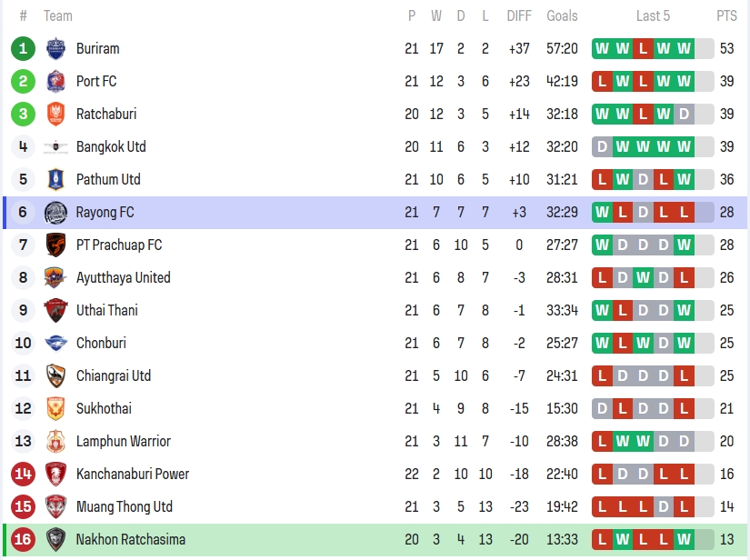Click the Port FC team crest
The width and height of the screenshot is (750, 560).
tap(55, 81)
